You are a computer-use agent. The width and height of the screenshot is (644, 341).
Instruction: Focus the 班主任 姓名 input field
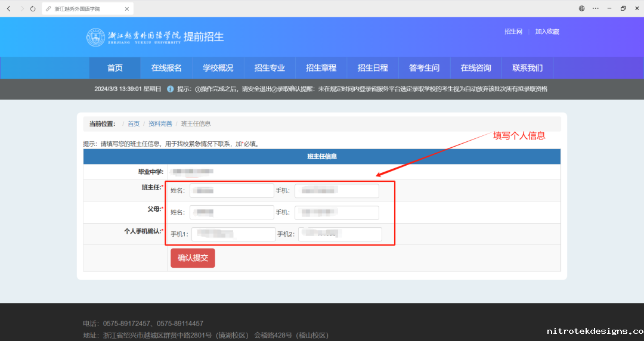(x=231, y=191)
